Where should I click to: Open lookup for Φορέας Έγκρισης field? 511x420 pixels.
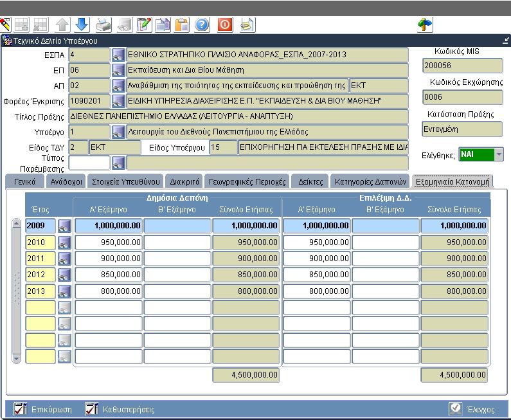point(118,101)
